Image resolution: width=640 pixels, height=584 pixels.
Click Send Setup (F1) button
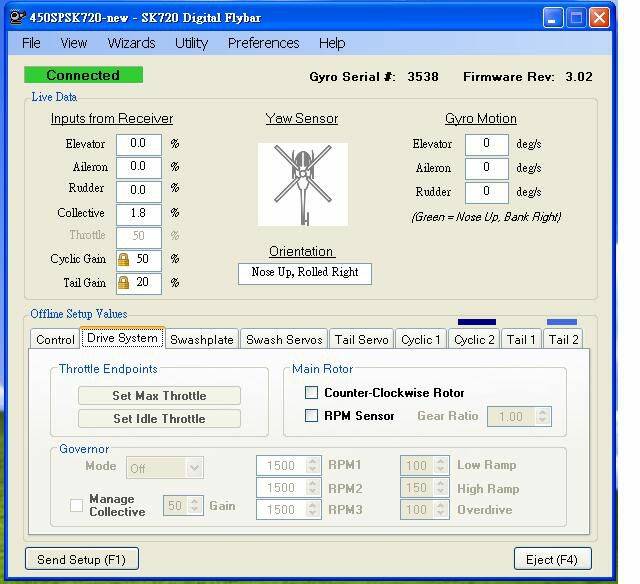click(81, 559)
